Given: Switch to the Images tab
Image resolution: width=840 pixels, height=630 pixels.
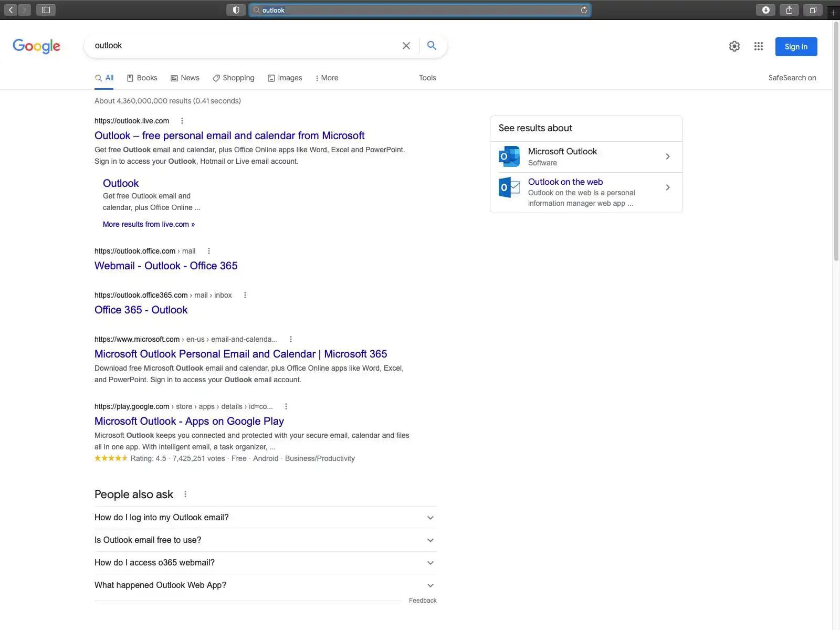Looking at the screenshot, I should (x=285, y=78).
